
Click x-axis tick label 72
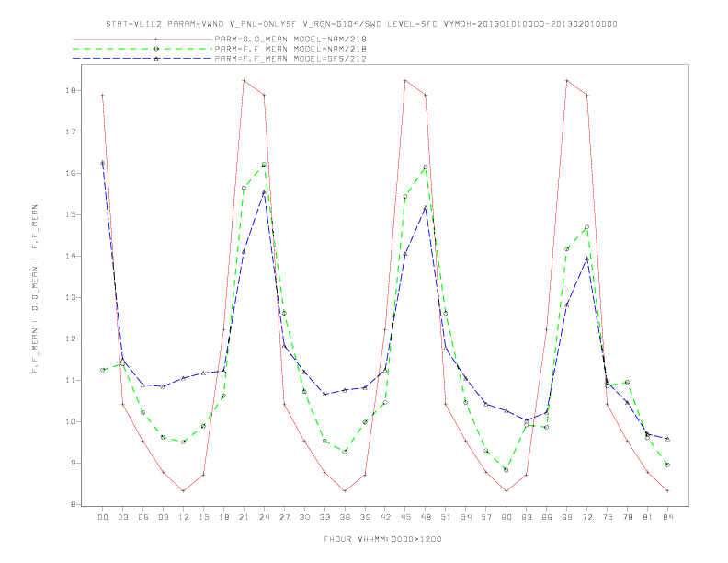(586, 517)
